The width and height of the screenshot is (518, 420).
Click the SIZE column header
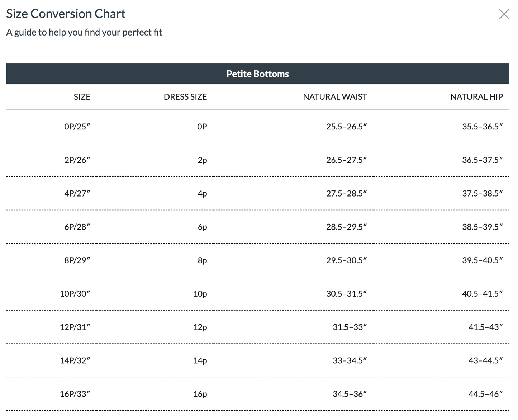(82, 97)
